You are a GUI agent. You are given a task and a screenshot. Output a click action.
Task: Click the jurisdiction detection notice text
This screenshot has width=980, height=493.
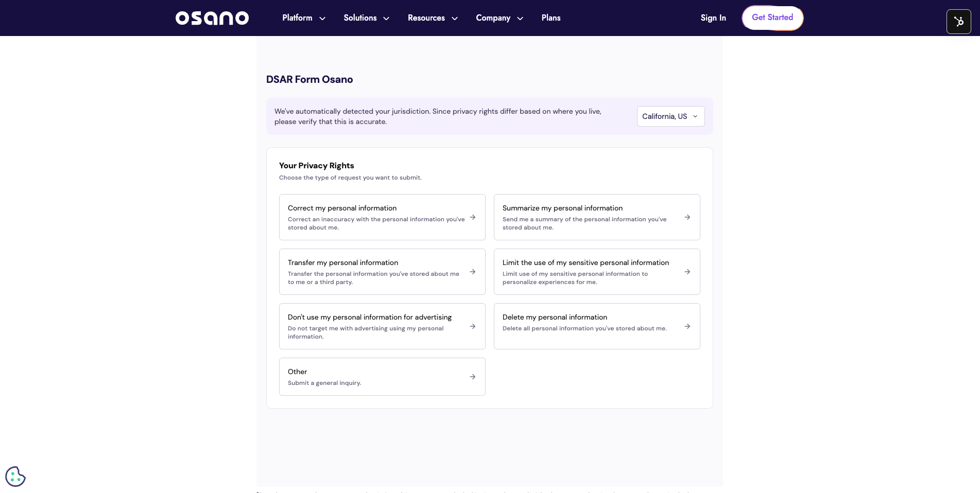click(x=438, y=116)
